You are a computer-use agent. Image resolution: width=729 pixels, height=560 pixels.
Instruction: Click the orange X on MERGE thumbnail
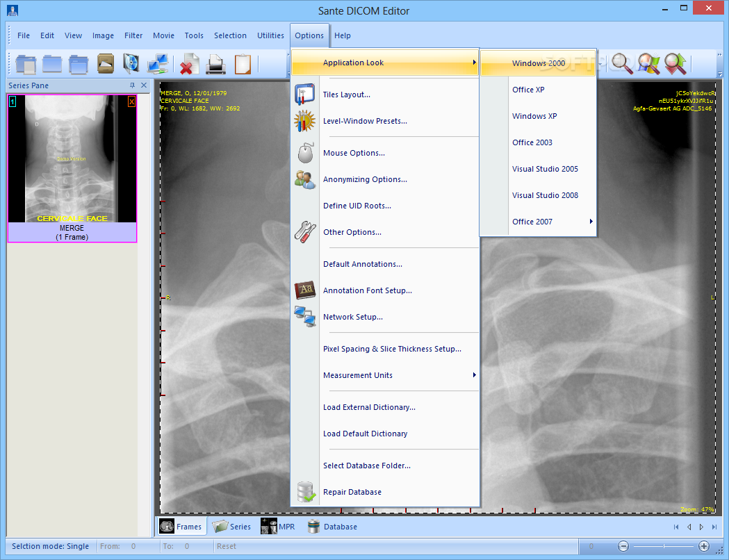(131, 101)
